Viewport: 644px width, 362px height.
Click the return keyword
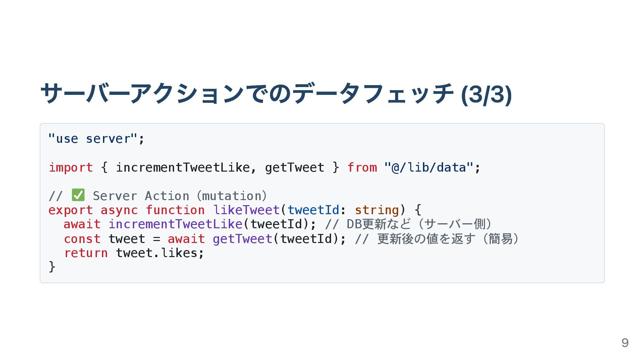pos(86,253)
